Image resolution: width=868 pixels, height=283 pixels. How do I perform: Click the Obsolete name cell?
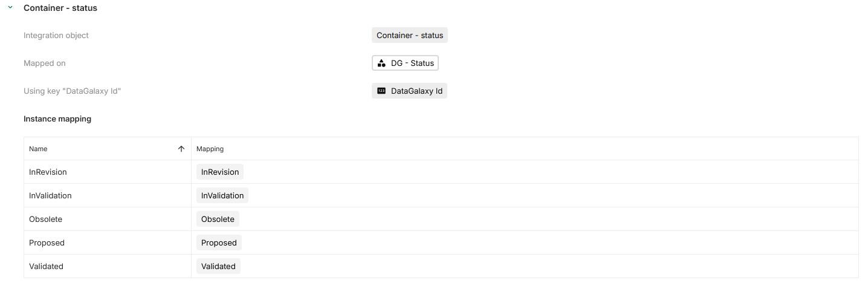point(45,219)
